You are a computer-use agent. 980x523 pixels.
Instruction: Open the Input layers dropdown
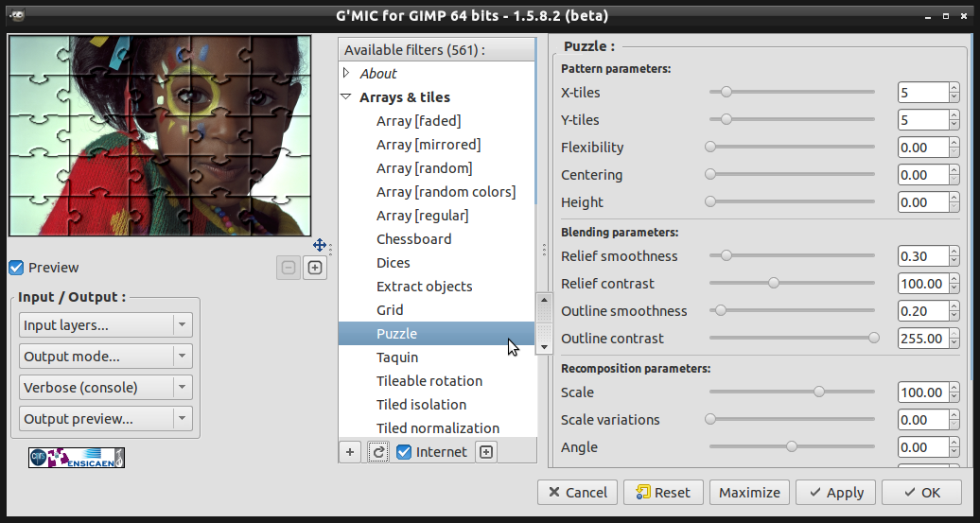coord(106,325)
